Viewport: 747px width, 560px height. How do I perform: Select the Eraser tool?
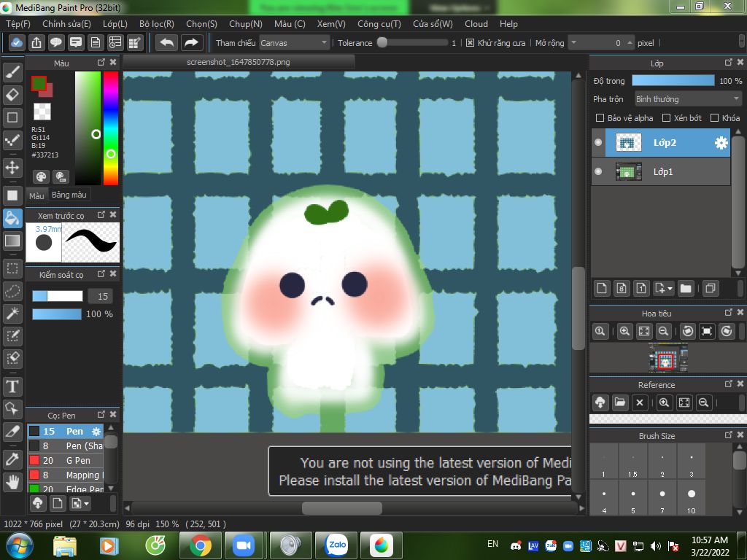(12, 95)
